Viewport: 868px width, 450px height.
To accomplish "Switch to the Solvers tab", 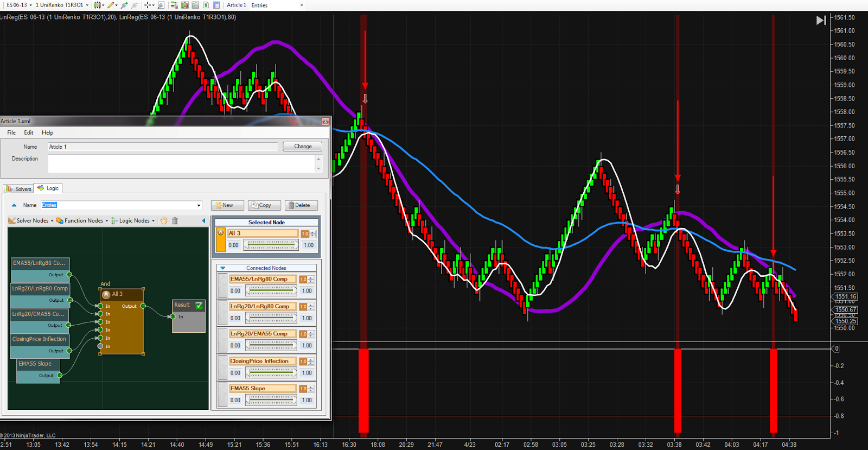I will coord(19,189).
